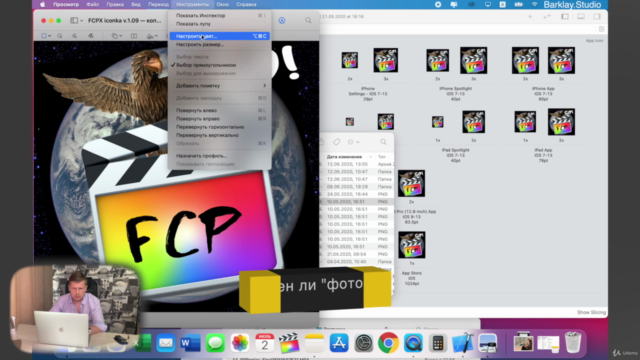Select the Finder row dated 24.05.2020, 16:44
The height and width of the screenshot is (360, 640).
coord(356,194)
